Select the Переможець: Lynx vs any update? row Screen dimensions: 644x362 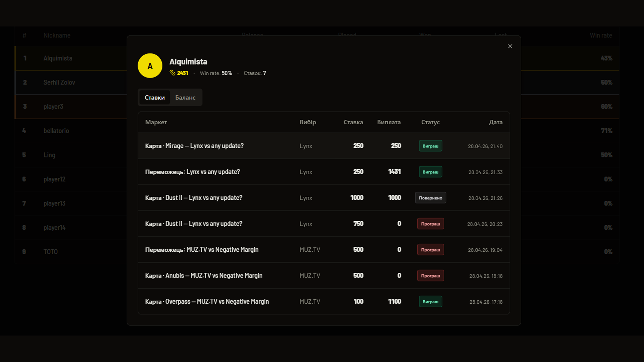324,172
